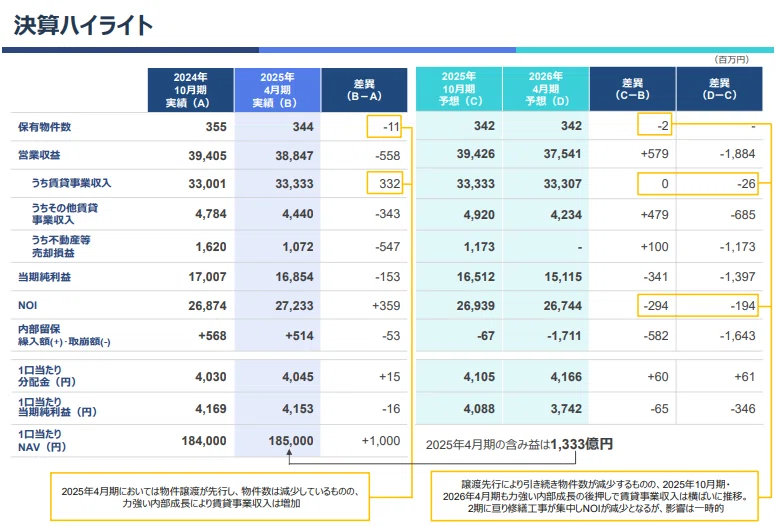Select the +1,000 NAV difference

pos(381,440)
